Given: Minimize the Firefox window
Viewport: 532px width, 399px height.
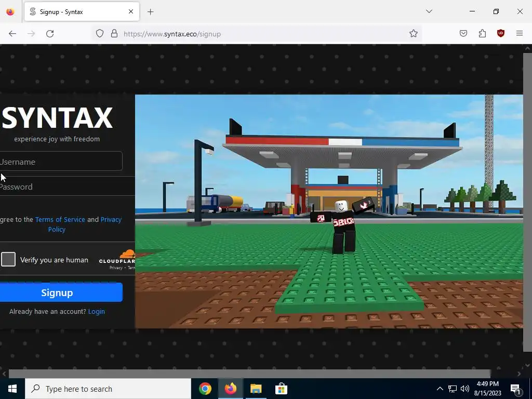Looking at the screenshot, I should pos(472,11).
